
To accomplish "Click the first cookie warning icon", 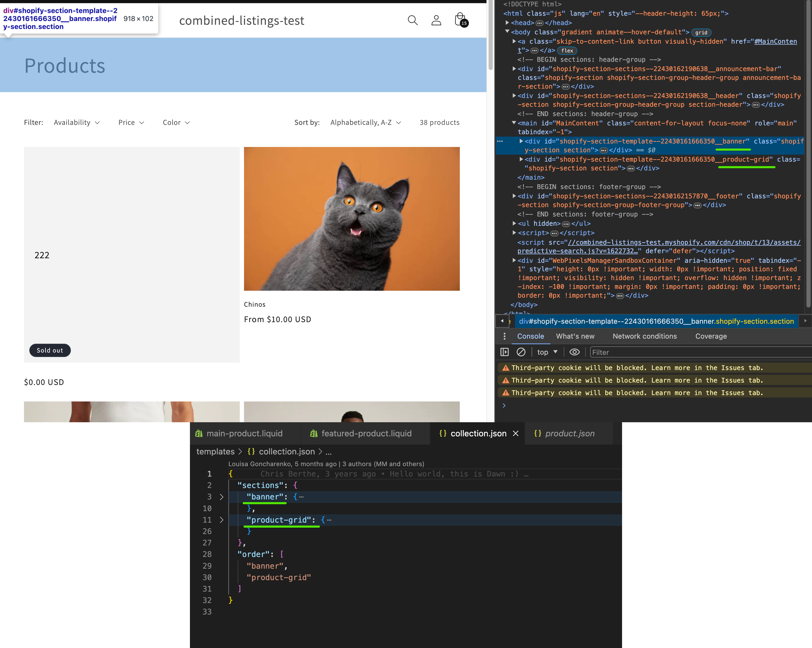I will click(505, 368).
